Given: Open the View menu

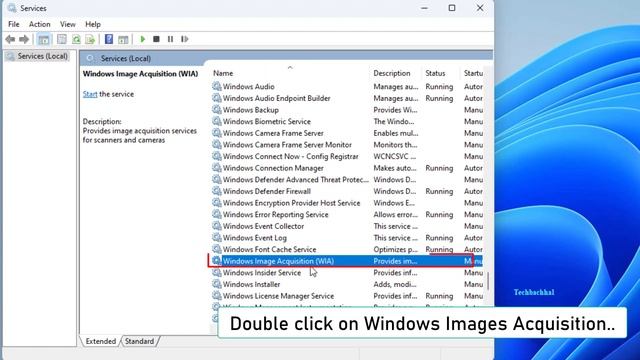Looking at the screenshot, I should click(68, 24).
